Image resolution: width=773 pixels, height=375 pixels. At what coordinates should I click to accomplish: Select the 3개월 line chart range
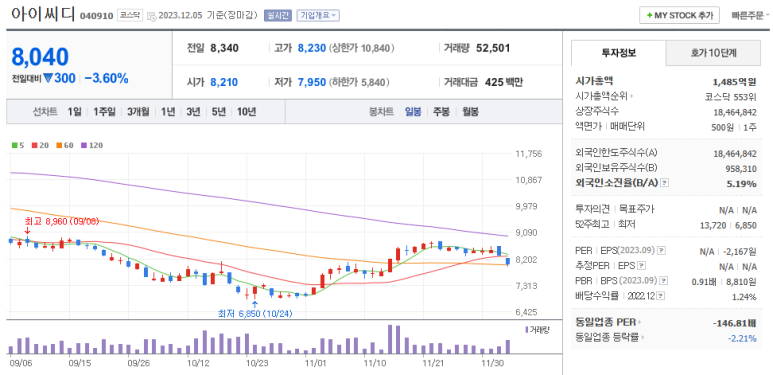pyautogui.click(x=138, y=111)
